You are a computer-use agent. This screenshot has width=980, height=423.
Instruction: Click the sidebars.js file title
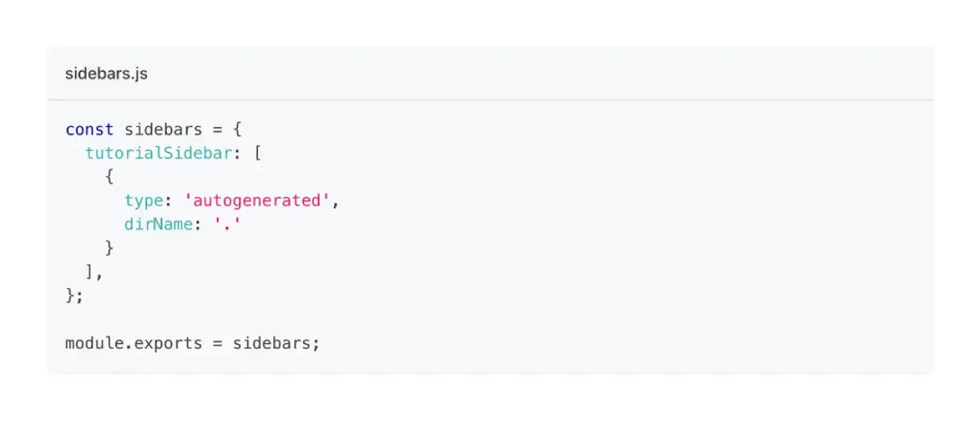106,74
